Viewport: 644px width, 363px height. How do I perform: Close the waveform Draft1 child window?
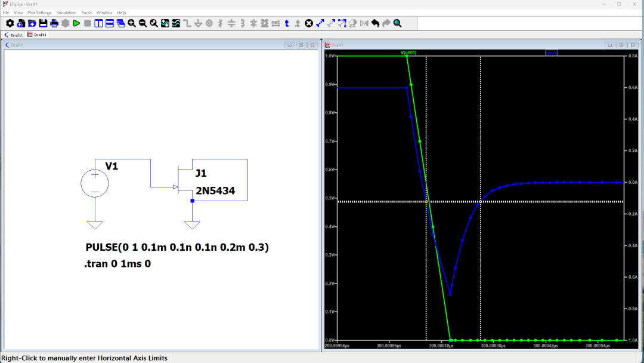click(x=633, y=45)
